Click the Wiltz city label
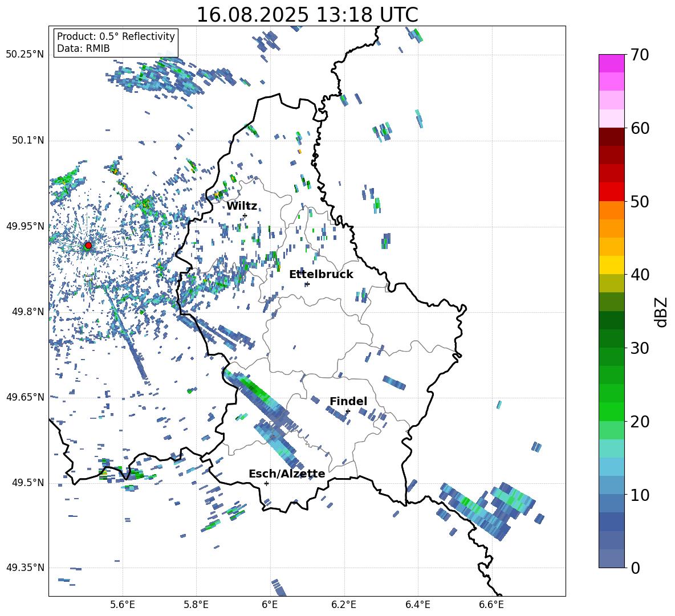 pos(242,206)
